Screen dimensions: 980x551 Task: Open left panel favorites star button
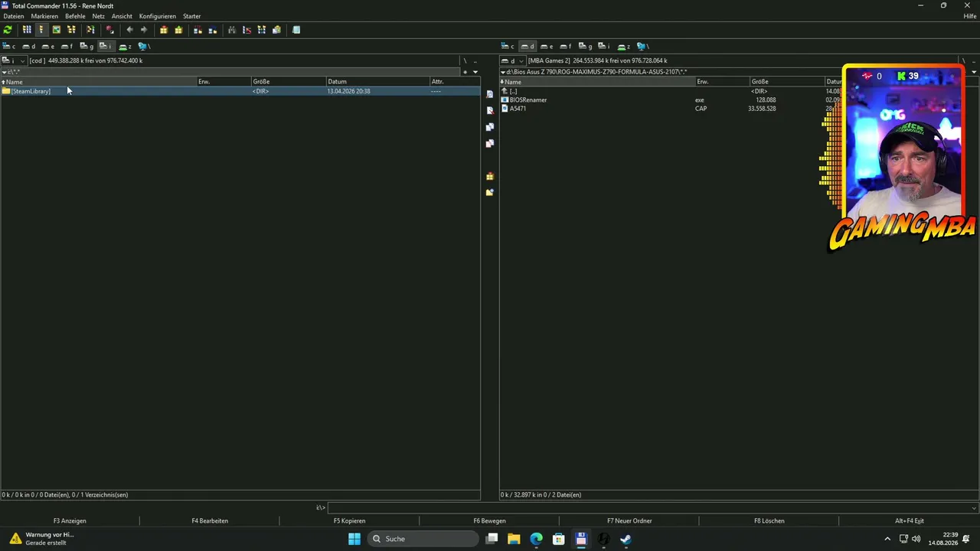click(465, 72)
